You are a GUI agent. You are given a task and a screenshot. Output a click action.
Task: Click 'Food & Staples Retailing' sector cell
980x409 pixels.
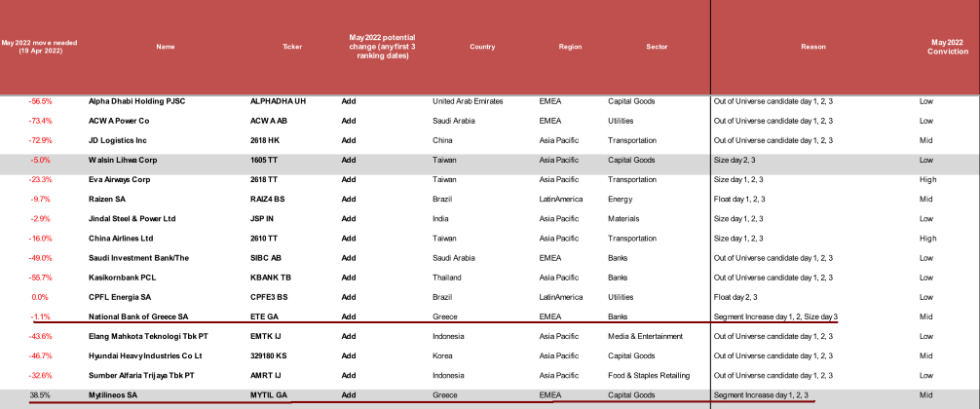click(649, 376)
